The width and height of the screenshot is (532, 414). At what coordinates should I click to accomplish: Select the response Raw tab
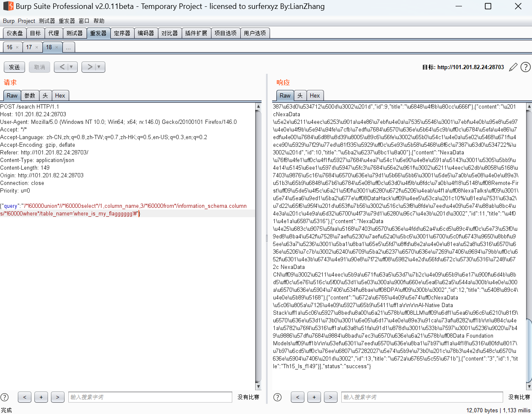click(x=285, y=95)
